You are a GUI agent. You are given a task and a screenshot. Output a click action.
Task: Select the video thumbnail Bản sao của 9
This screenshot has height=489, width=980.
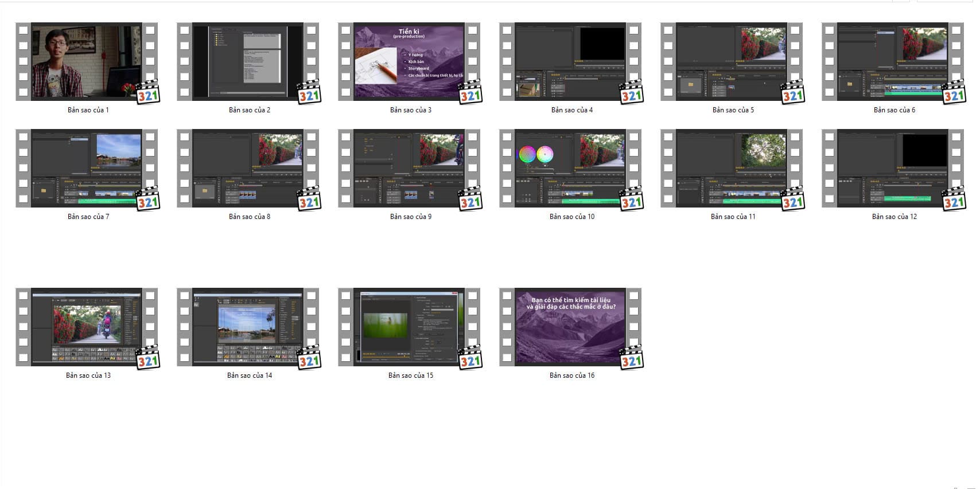click(409, 169)
